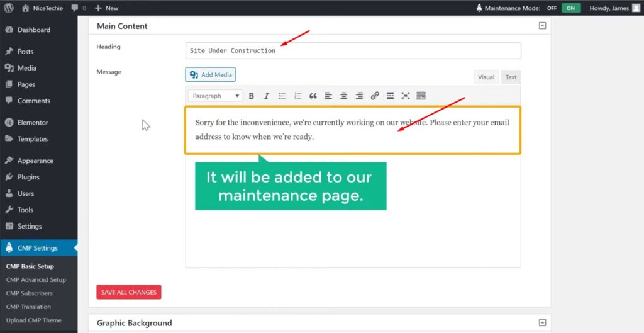Click the Maintenance Mode rocket icon
The image size is (644, 333).
coord(479,8)
